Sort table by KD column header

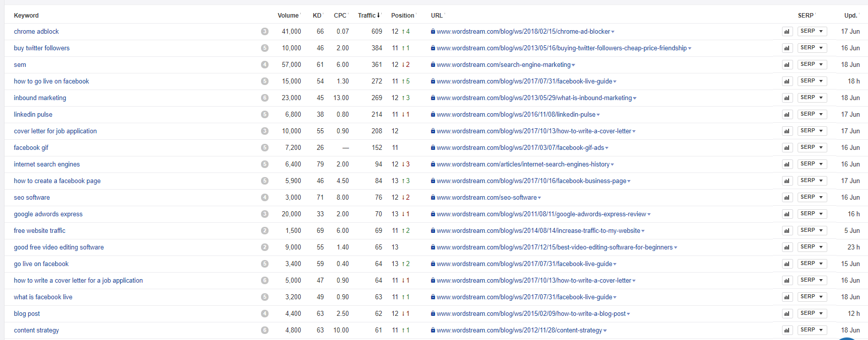(318, 16)
